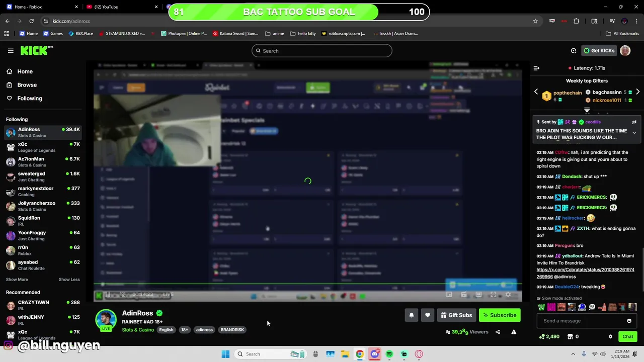This screenshot has height=362, width=644.
Task: Open the AdinRoss LIVE profile avatar
Action: (x=106, y=320)
